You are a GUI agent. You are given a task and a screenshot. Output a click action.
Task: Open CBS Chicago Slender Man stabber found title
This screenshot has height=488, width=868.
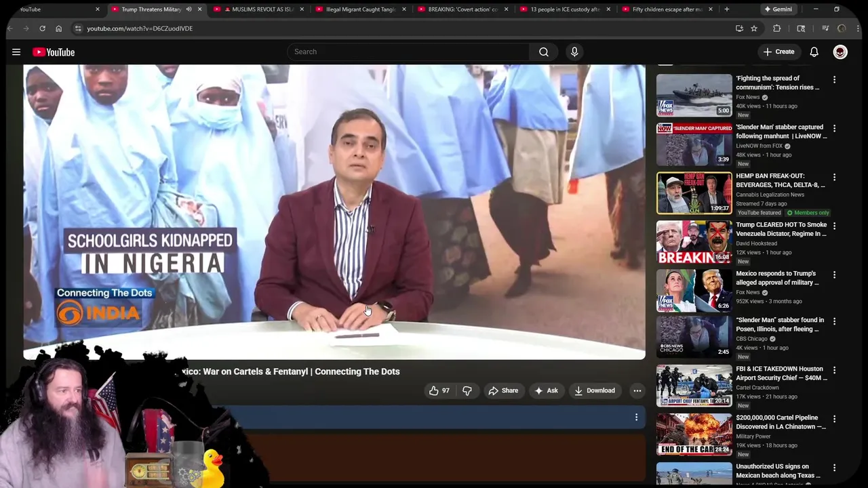(781, 325)
